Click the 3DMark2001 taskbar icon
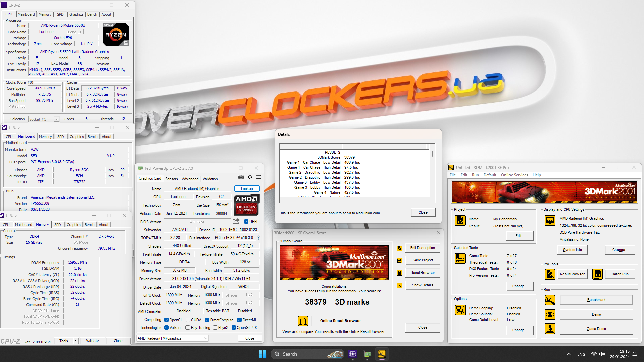This screenshot has width=644, height=362. coord(382,354)
